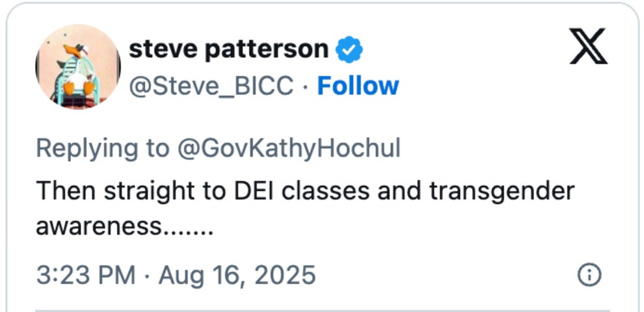Open the @Steve_BICC handle
The height and width of the screenshot is (312, 644).
coord(211,86)
